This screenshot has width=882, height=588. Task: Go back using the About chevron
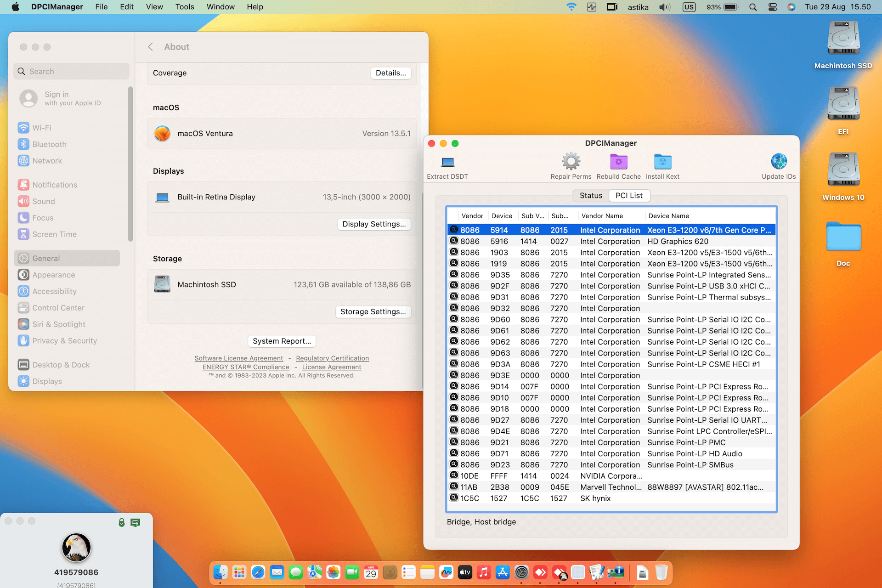150,47
